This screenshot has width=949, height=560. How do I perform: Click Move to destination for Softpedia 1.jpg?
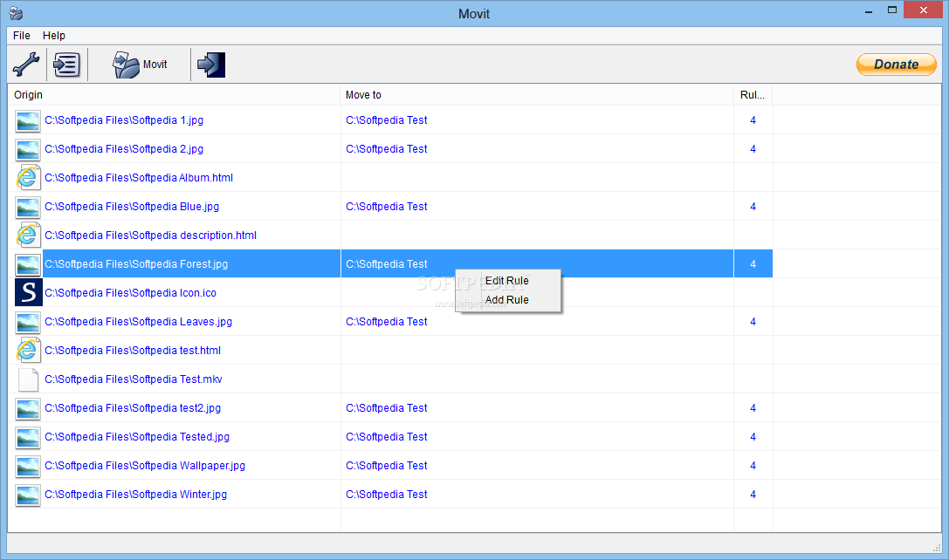387,120
